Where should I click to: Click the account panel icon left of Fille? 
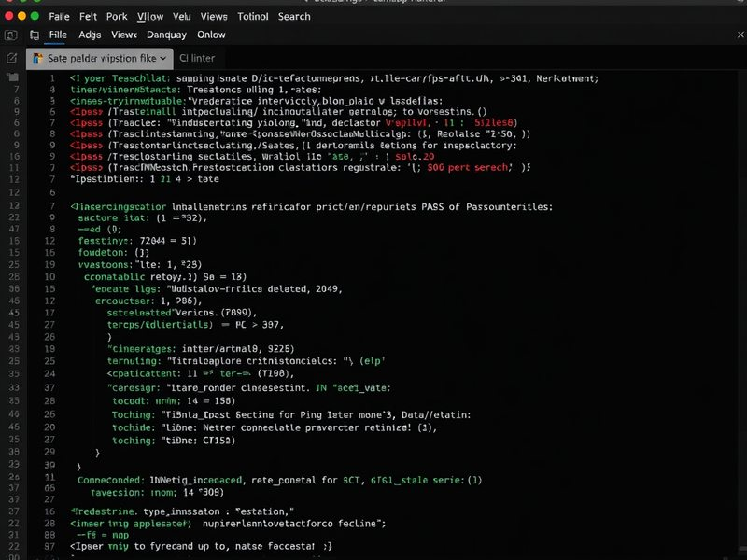[10, 35]
